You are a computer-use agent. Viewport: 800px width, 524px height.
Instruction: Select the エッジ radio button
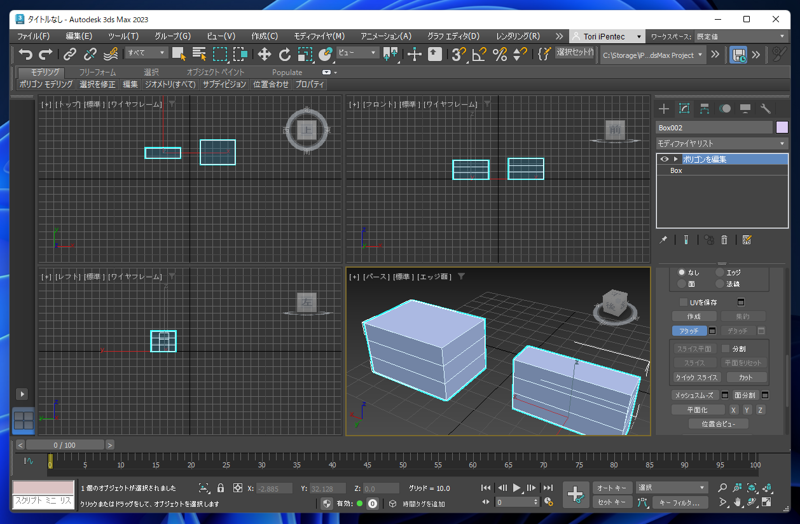click(720, 272)
